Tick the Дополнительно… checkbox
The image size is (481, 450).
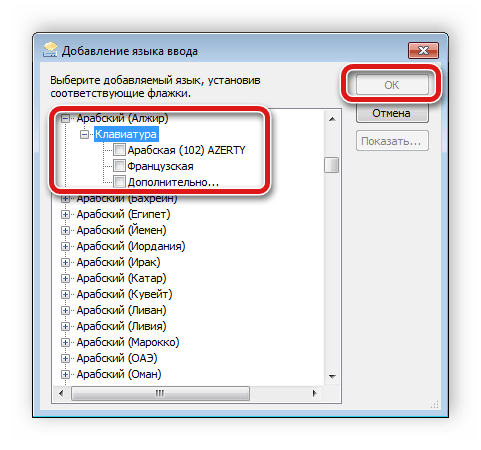[x=119, y=182]
